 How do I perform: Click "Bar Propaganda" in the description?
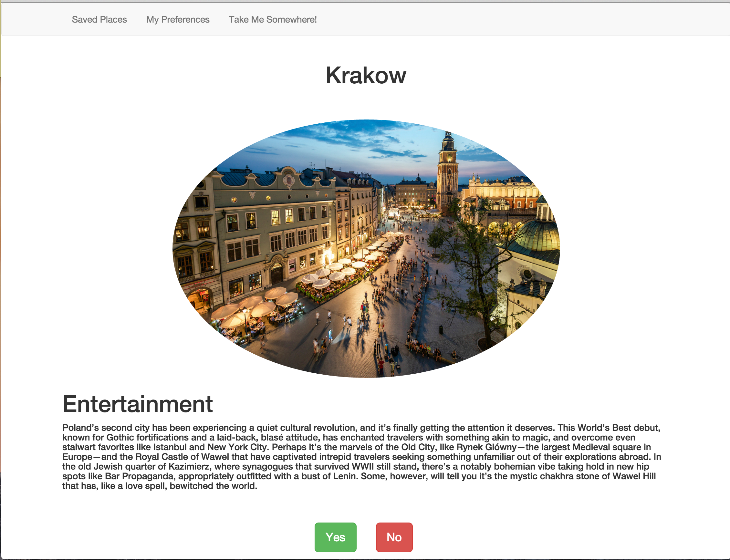(140, 476)
